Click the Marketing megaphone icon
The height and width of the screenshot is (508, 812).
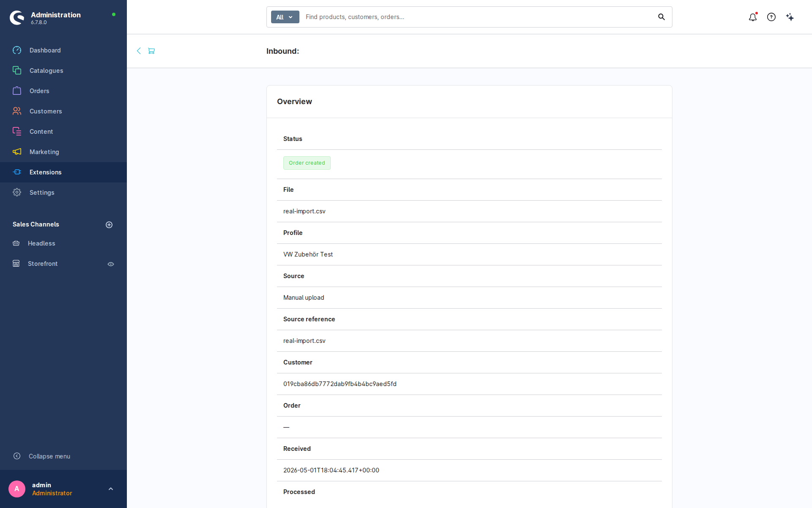coord(17,152)
